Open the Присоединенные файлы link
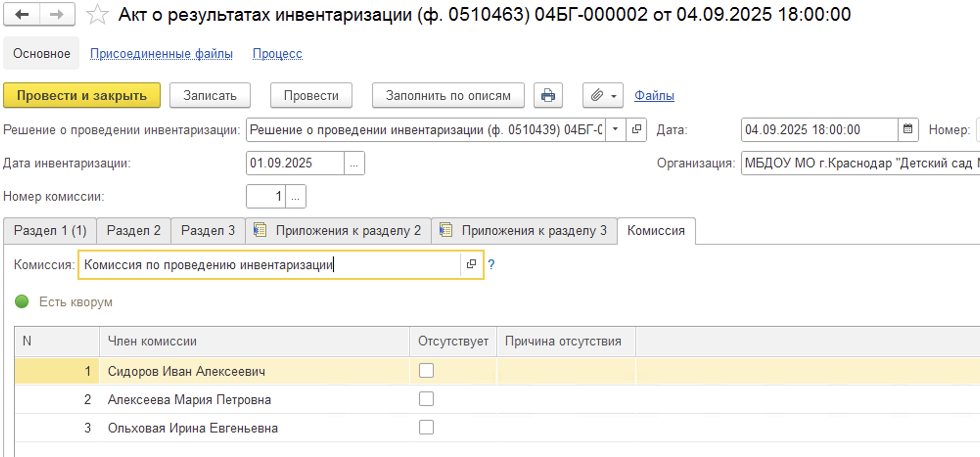The width and height of the screenshot is (980, 457). [x=161, y=54]
